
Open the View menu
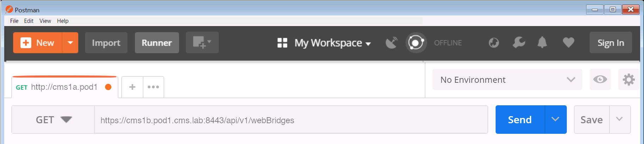(x=45, y=21)
